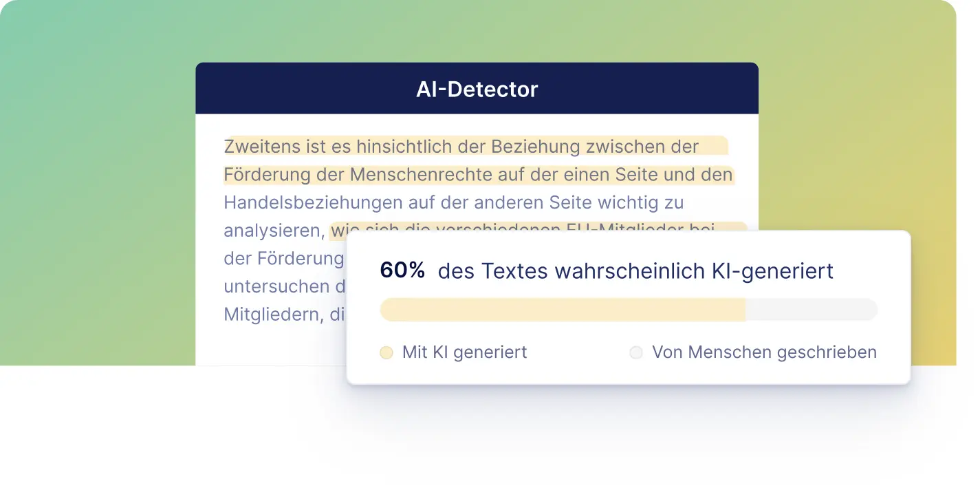Click the "des Textes wahrscheinlich KI-generiert" result text
The image size is (980, 488).
coord(635,271)
